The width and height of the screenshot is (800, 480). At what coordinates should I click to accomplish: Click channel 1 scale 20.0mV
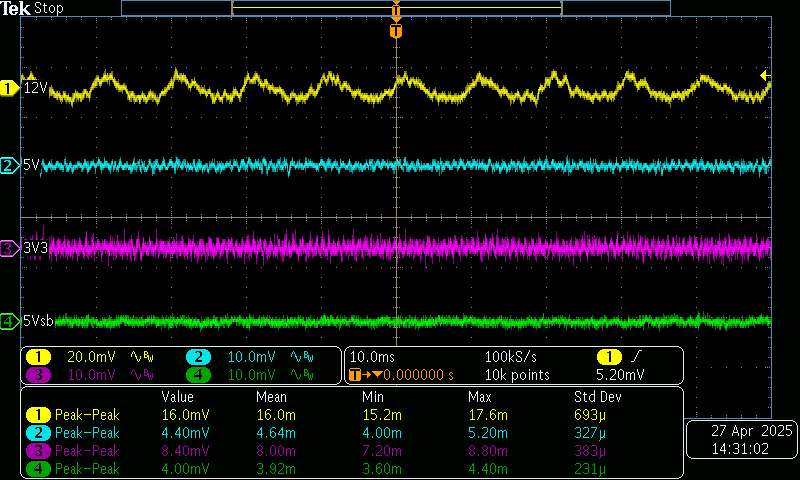91,357
